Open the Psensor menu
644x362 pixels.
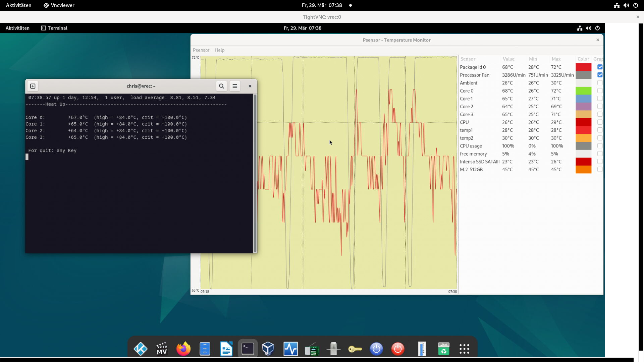(x=201, y=50)
